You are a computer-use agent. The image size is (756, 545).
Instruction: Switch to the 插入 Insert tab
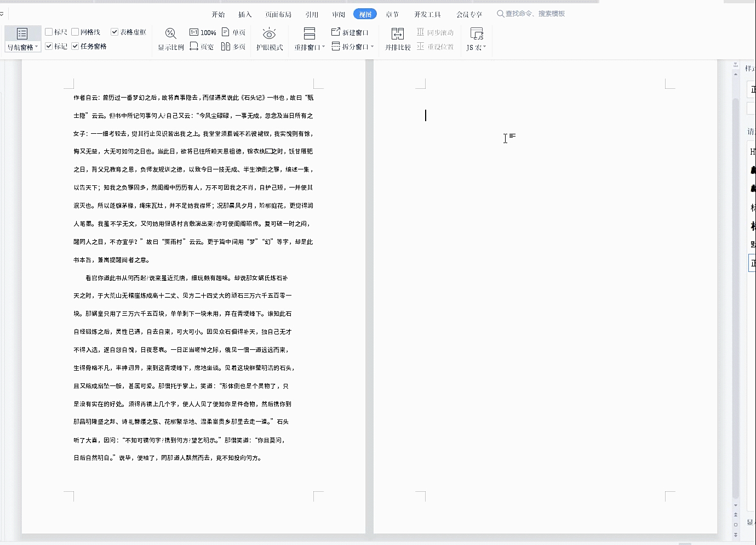coord(245,14)
